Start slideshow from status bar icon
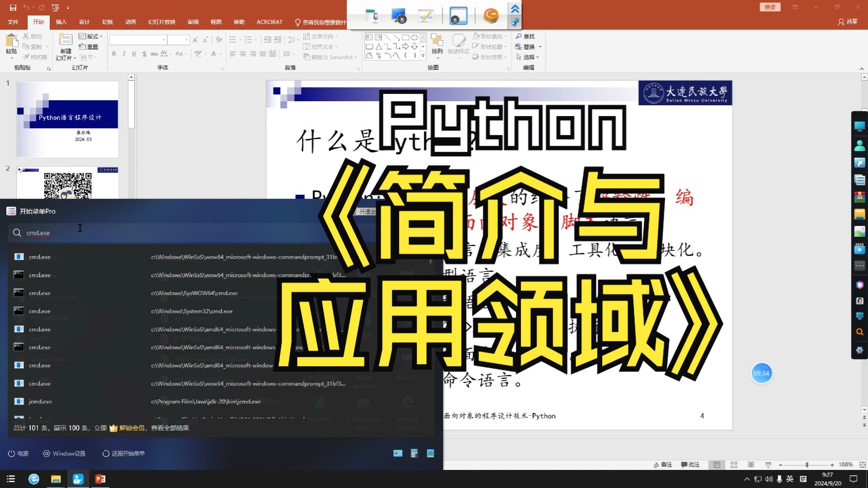Image resolution: width=868 pixels, height=488 pixels. (x=768, y=465)
